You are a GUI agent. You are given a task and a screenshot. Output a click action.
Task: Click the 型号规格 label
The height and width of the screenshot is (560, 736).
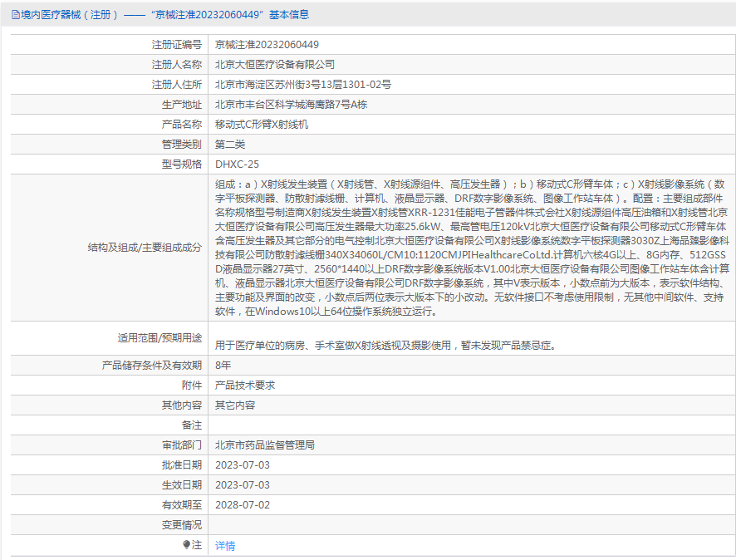182,165
